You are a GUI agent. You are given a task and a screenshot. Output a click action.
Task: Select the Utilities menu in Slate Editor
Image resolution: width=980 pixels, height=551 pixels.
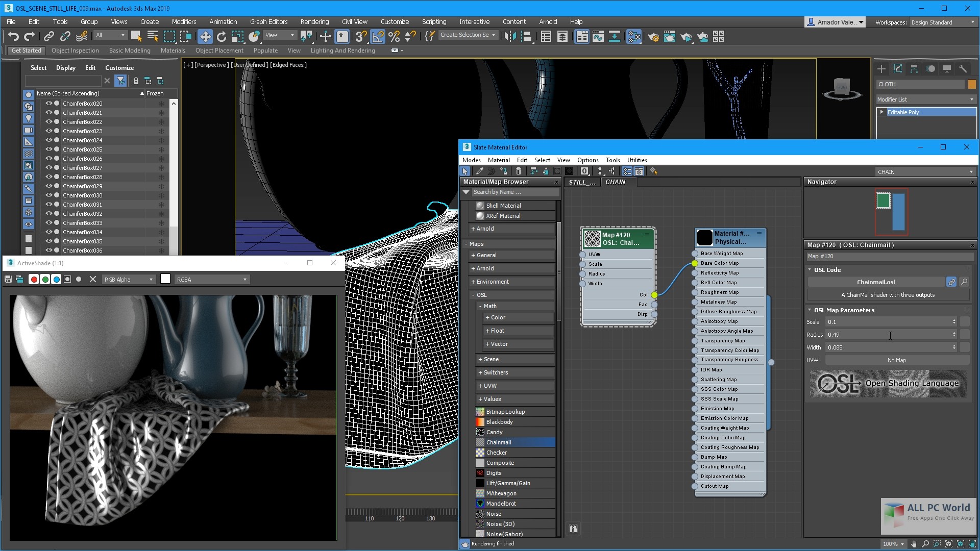pyautogui.click(x=636, y=160)
